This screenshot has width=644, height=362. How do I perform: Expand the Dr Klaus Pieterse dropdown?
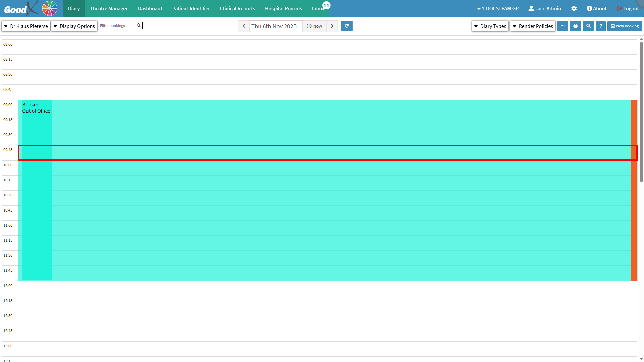pyautogui.click(x=26, y=26)
